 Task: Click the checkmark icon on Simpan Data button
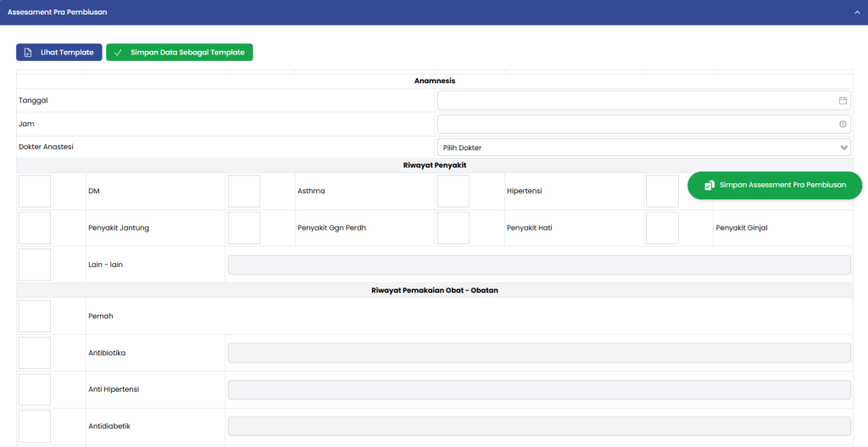tap(118, 53)
